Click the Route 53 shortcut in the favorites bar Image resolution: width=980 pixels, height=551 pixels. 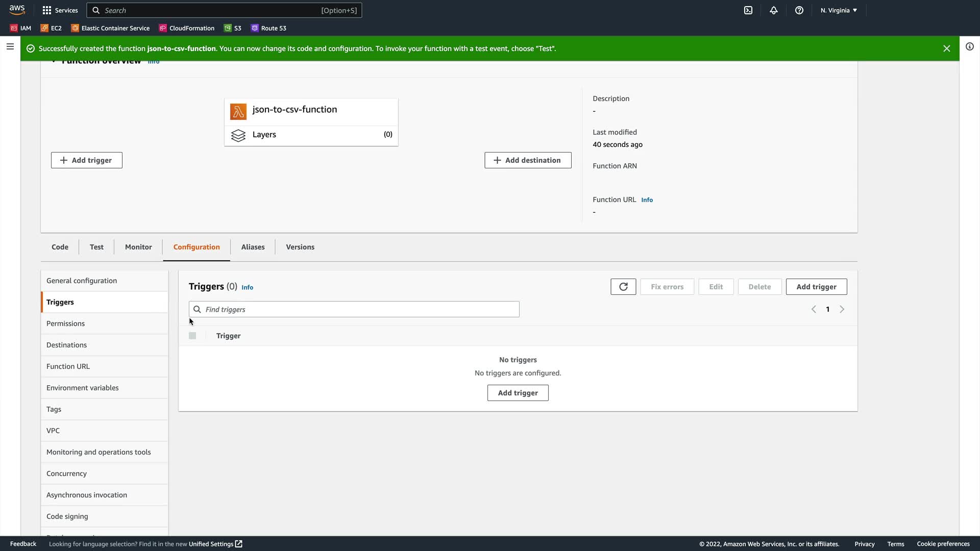coord(268,28)
